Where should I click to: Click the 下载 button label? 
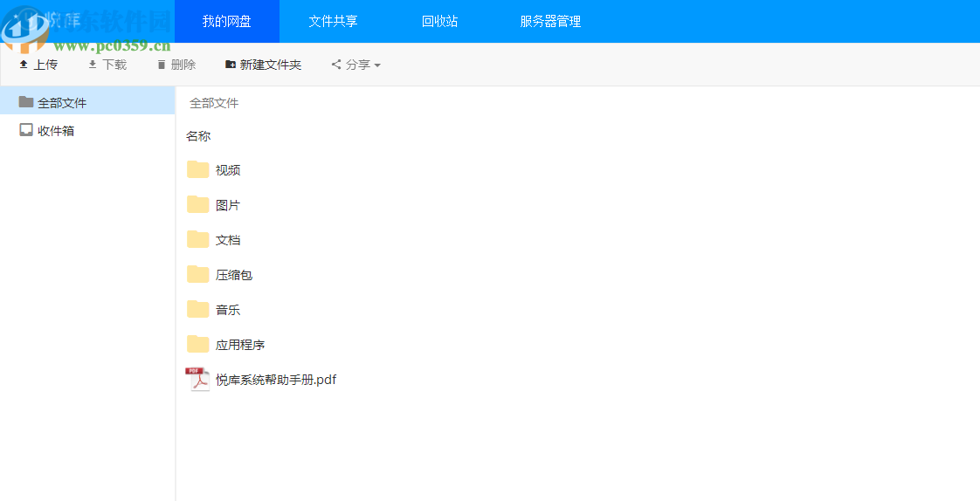tap(114, 65)
